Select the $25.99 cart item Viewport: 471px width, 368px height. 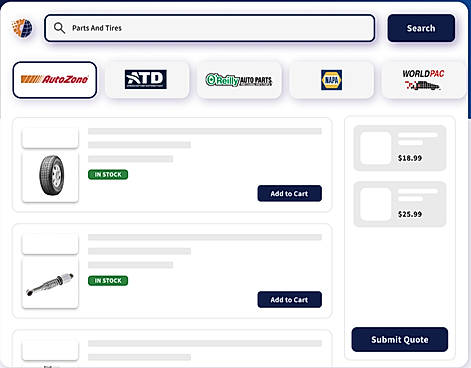400,204
